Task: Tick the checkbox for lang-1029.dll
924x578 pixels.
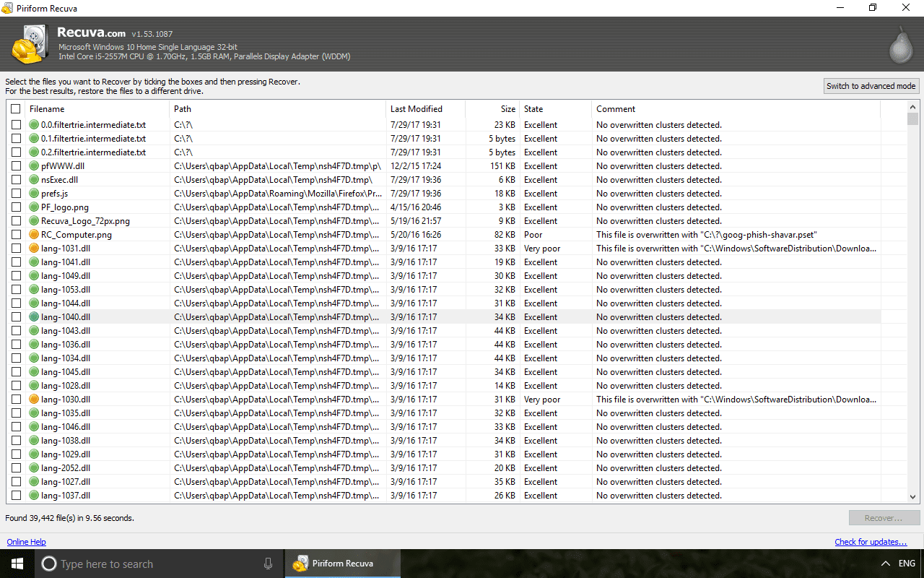Action: 16,454
